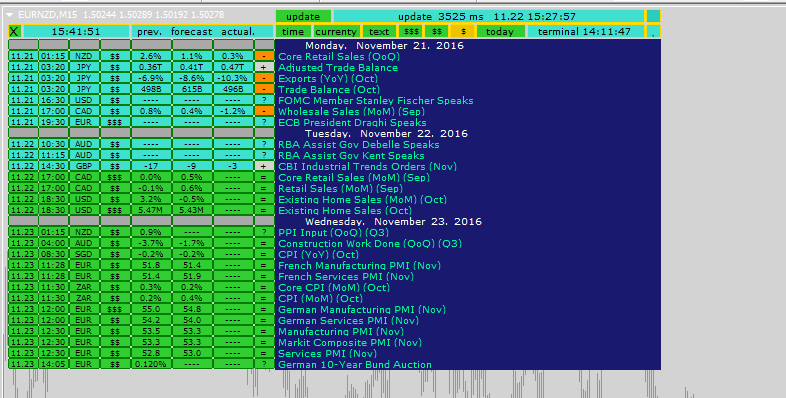Click the minus indicator for Trade Balance (Oct)

point(264,89)
